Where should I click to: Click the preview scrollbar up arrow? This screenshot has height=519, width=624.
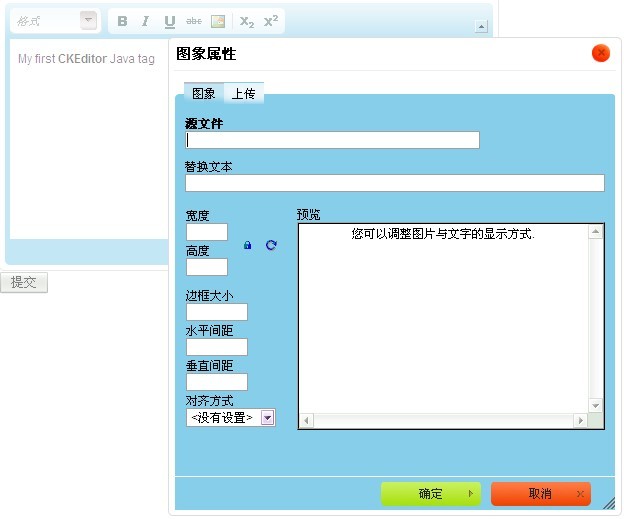tap(595, 232)
